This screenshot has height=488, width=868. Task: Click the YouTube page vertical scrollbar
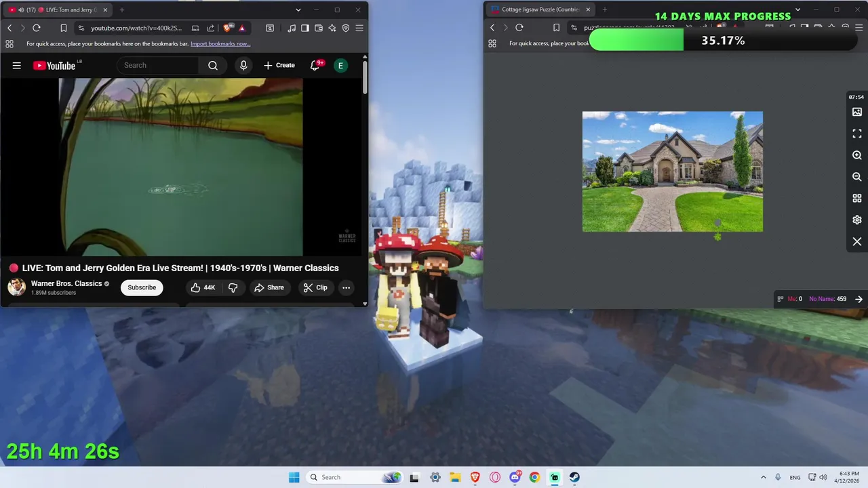click(x=365, y=77)
